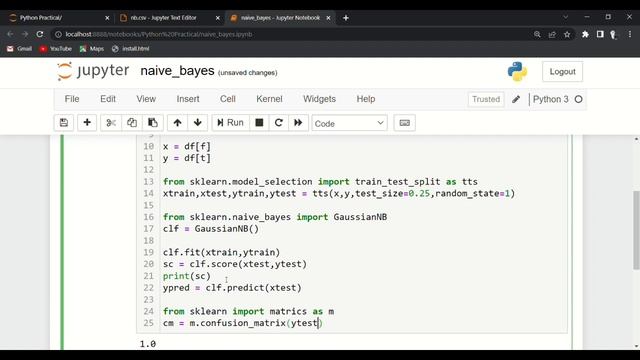The width and height of the screenshot is (640, 360).
Task: Bookmark this page with the star
Action: click(x=567, y=35)
